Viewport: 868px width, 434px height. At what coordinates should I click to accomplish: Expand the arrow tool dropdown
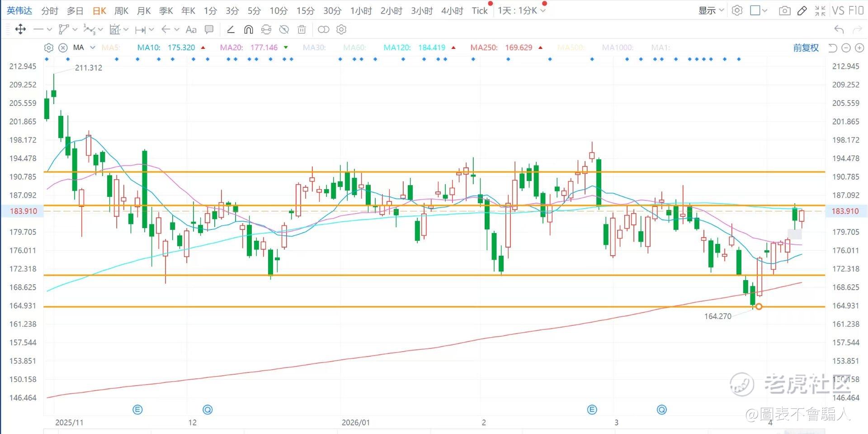(177, 29)
